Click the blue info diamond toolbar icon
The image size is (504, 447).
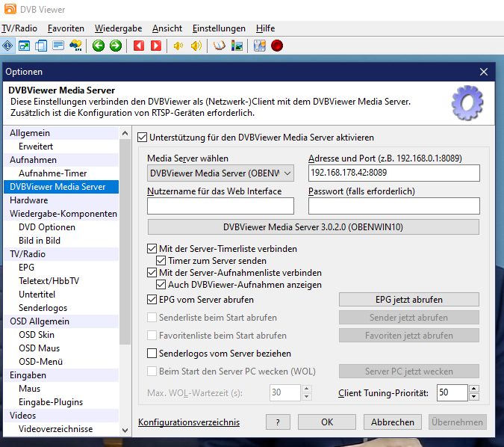[x=7, y=46]
